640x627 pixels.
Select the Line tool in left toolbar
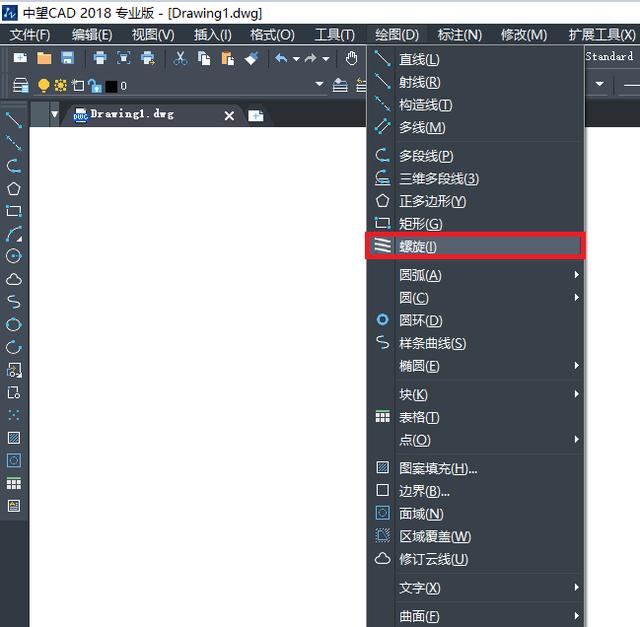click(14, 120)
